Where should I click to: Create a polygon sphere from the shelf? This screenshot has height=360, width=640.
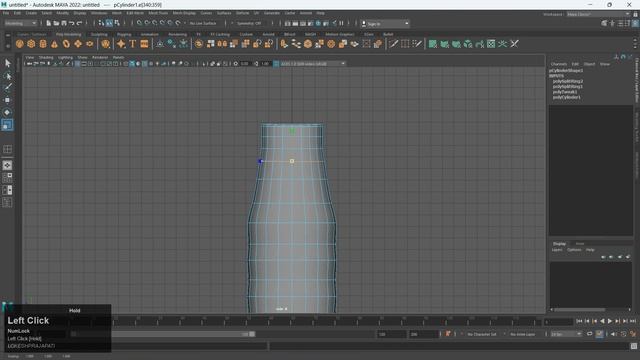(20, 44)
